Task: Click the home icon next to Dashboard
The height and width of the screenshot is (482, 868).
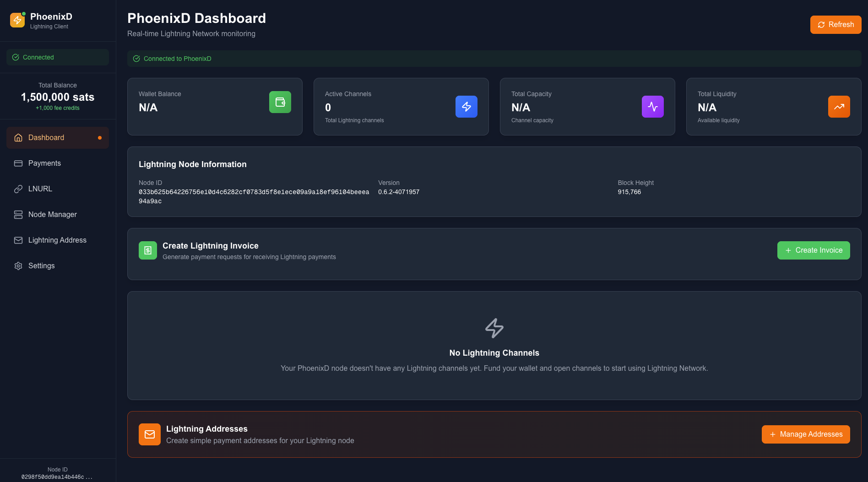Action: pyautogui.click(x=18, y=138)
